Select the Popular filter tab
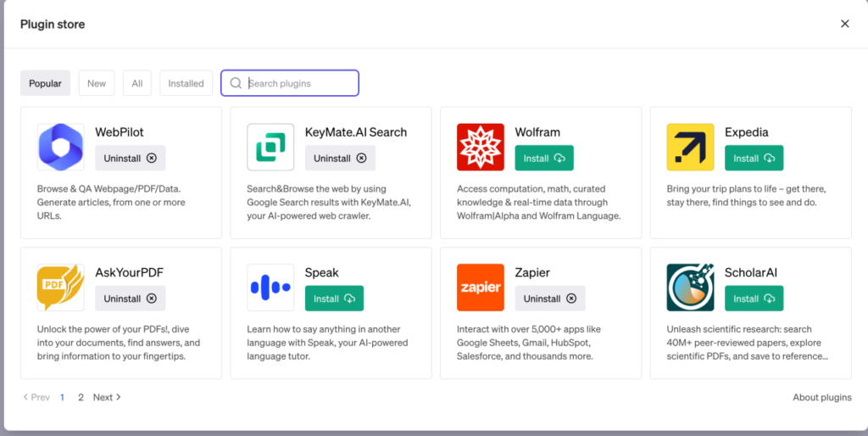This screenshot has height=436, width=868. point(46,83)
